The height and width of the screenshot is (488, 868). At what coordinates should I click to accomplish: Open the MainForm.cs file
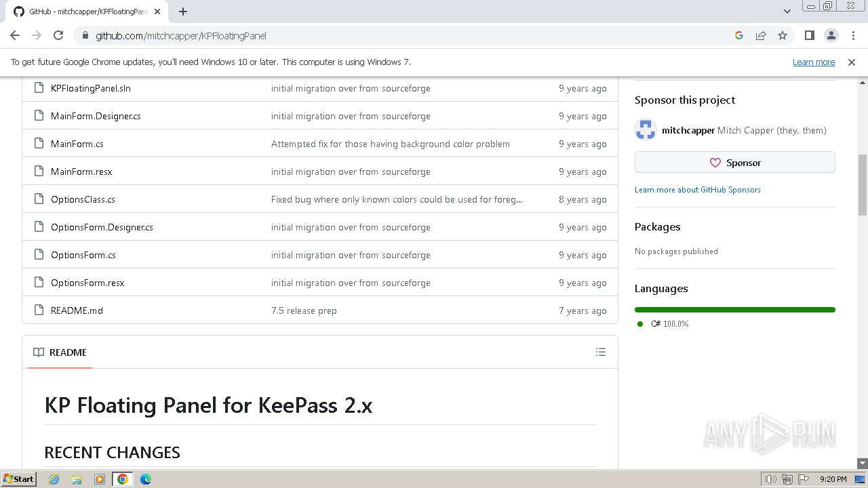click(77, 144)
